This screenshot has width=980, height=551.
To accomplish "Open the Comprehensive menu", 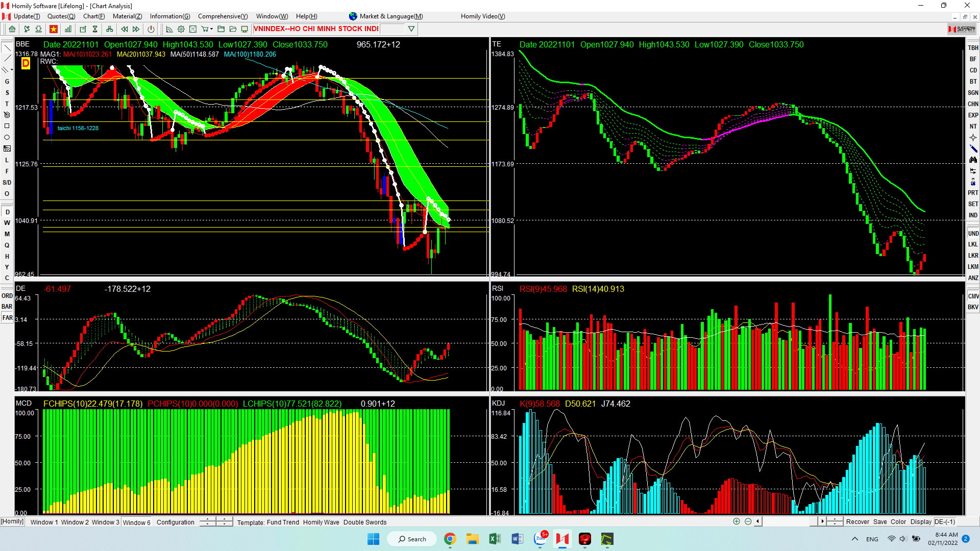I will pyautogui.click(x=223, y=16).
